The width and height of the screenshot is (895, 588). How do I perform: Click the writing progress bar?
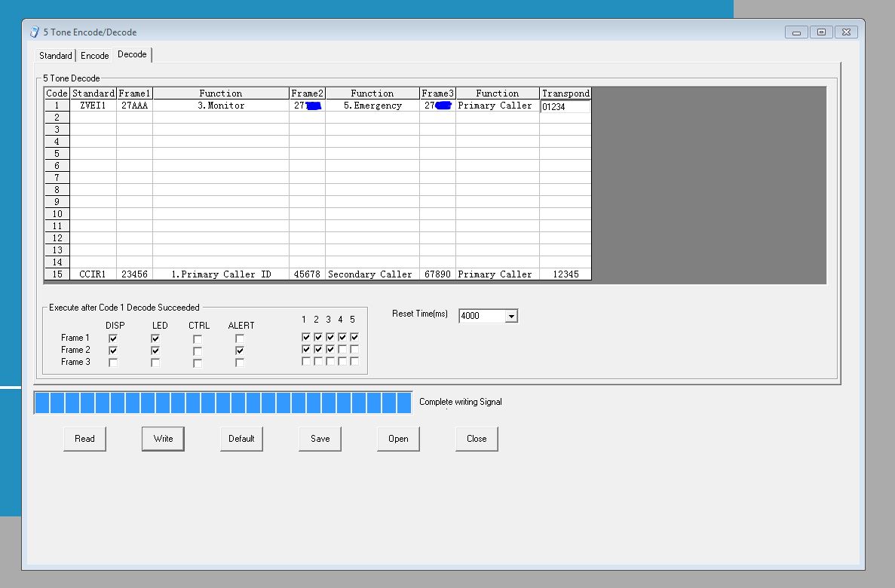(223, 403)
